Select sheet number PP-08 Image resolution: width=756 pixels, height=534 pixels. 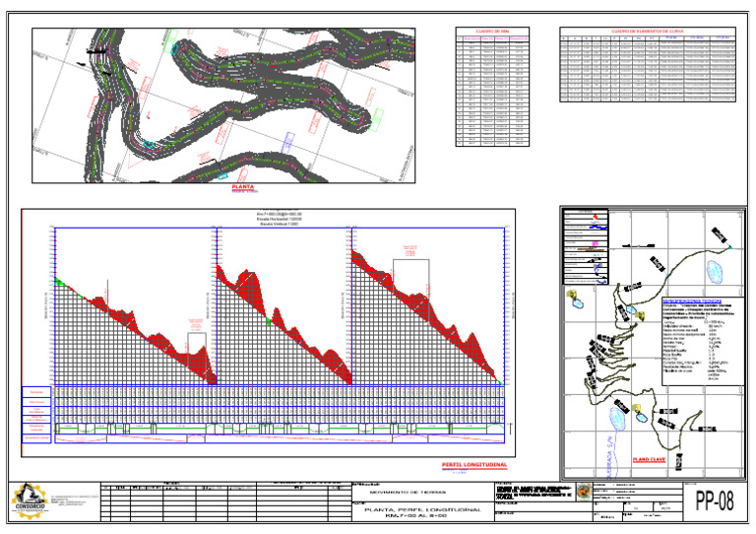715,501
